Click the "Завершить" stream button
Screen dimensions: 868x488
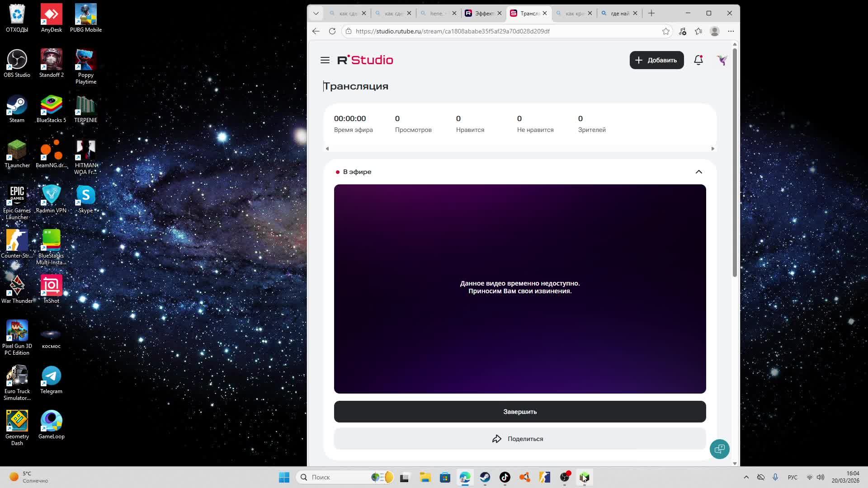pyautogui.click(x=520, y=412)
